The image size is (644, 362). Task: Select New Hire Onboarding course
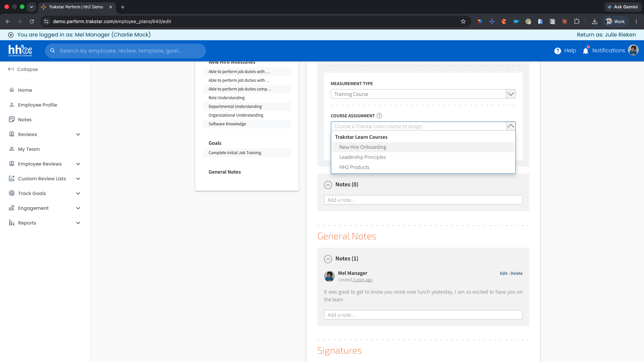click(423, 147)
